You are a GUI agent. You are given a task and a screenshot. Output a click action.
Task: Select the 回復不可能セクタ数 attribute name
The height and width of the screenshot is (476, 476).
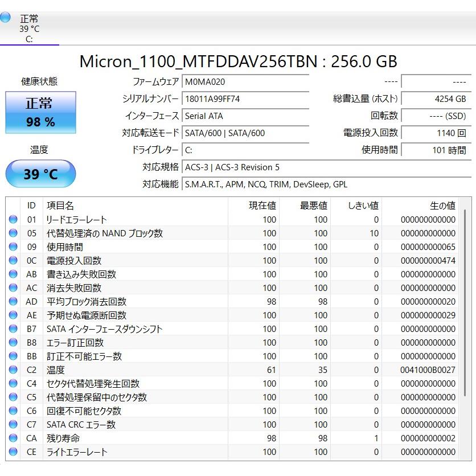tap(84, 411)
